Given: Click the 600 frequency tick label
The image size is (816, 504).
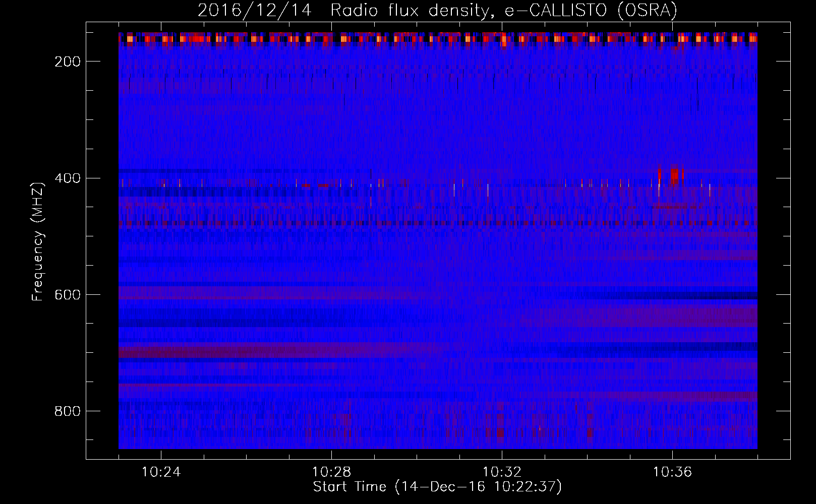Looking at the screenshot, I should click(x=68, y=295).
